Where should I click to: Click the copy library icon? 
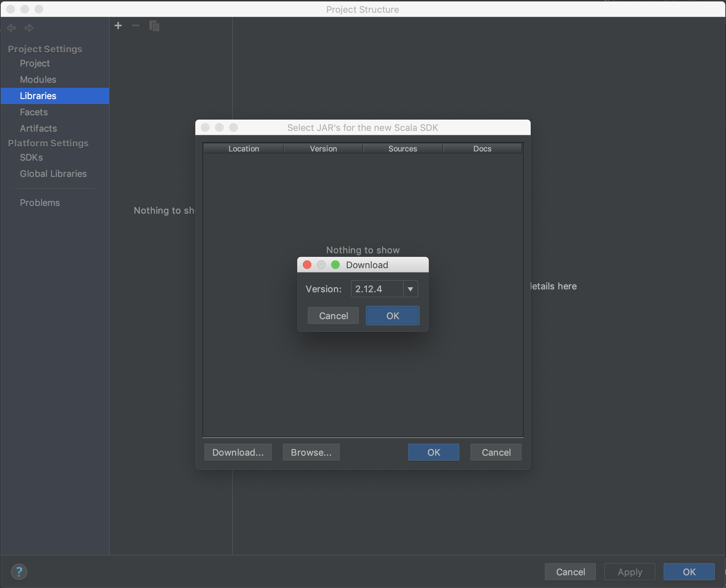154,26
